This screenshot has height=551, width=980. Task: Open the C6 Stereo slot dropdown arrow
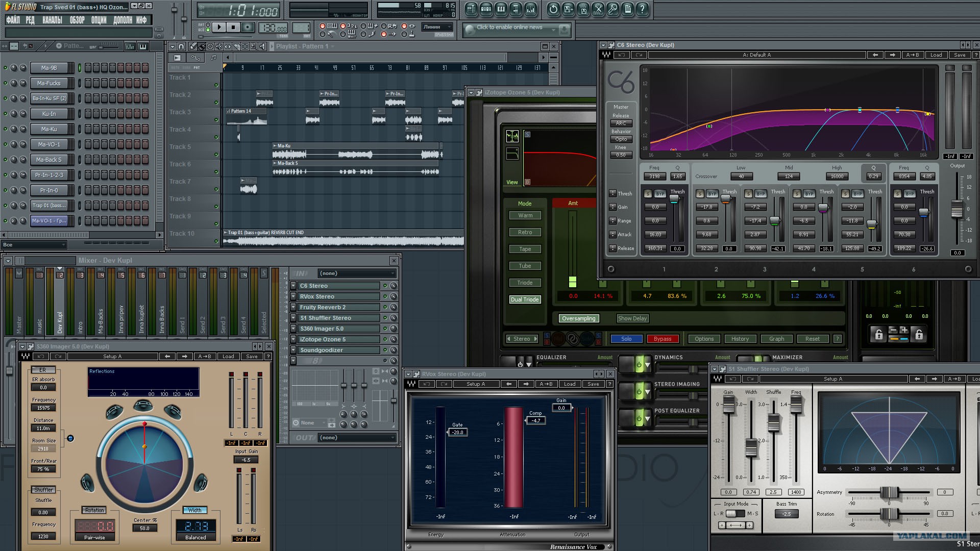point(293,286)
